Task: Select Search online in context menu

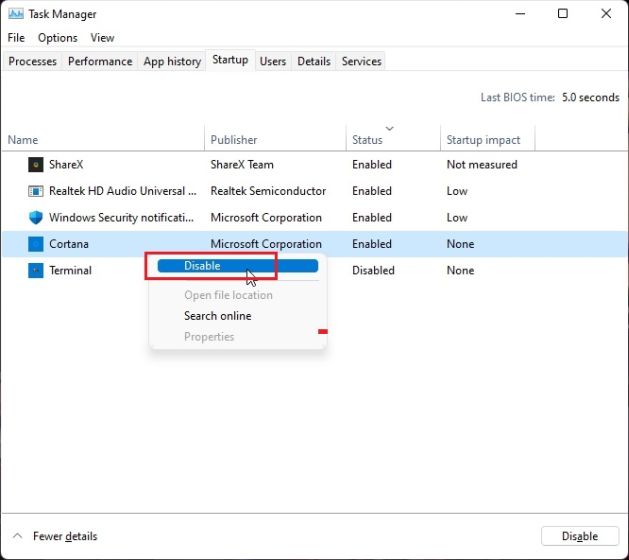Action: point(217,316)
